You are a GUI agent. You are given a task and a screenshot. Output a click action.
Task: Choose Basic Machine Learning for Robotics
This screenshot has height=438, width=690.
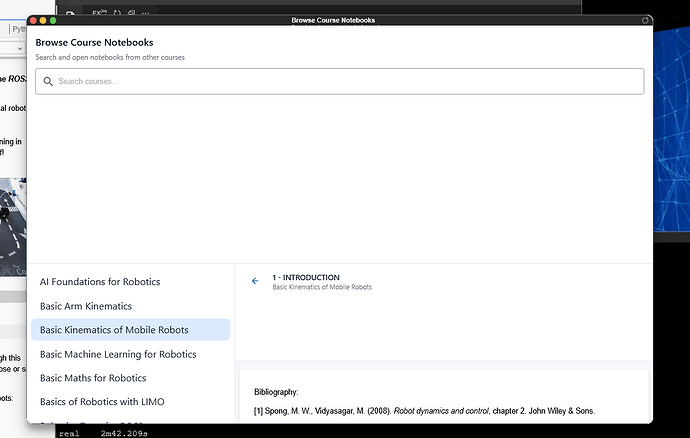click(118, 354)
